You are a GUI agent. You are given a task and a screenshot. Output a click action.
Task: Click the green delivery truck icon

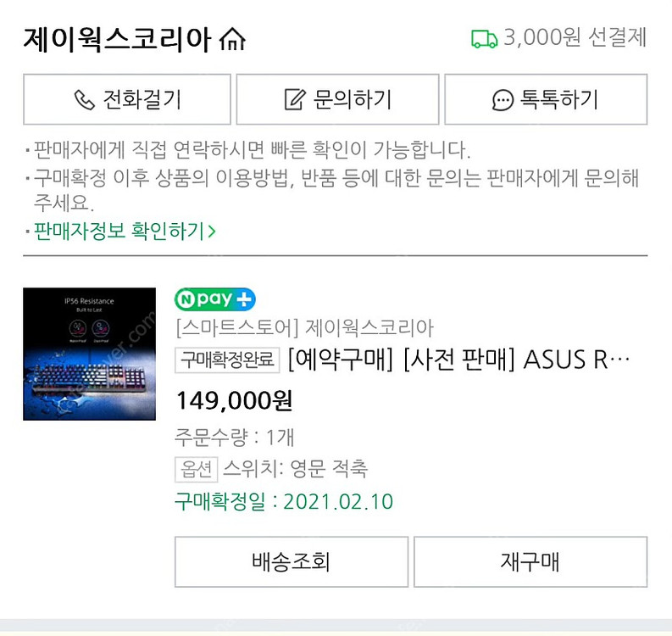click(484, 38)
